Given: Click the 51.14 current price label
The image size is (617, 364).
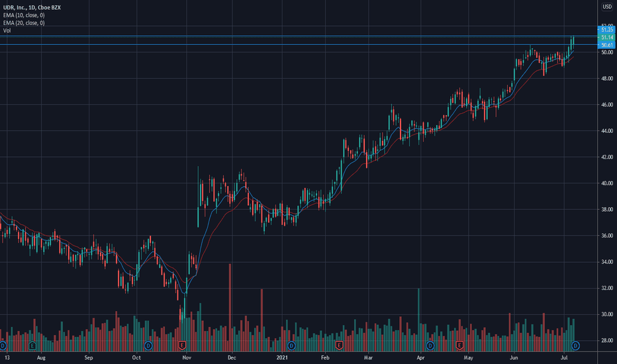Looking at the screenshot, I should pos(606,37).
